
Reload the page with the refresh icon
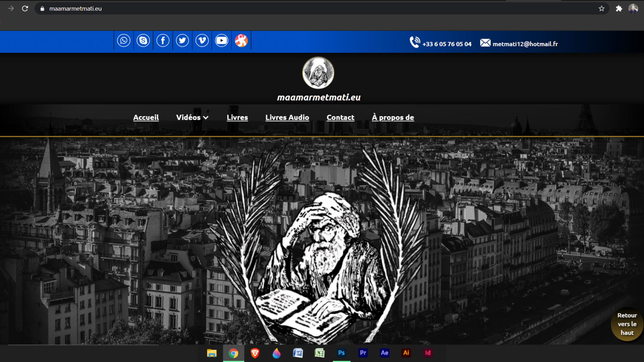(x=25, y=9)
